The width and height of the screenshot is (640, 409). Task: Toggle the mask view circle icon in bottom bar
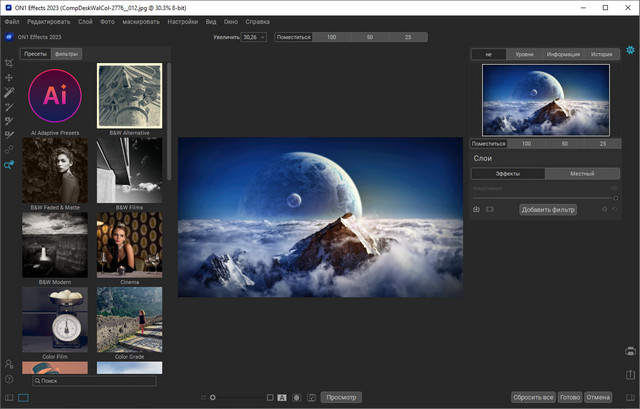[297, 398]
